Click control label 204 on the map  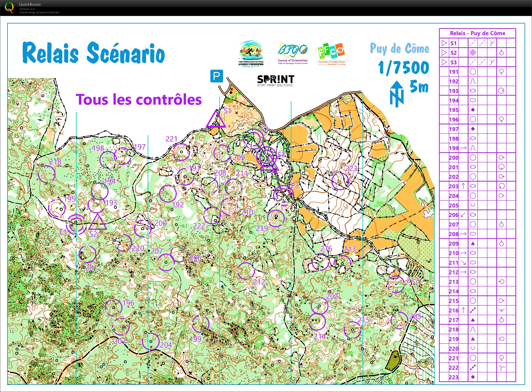point(166,345)
